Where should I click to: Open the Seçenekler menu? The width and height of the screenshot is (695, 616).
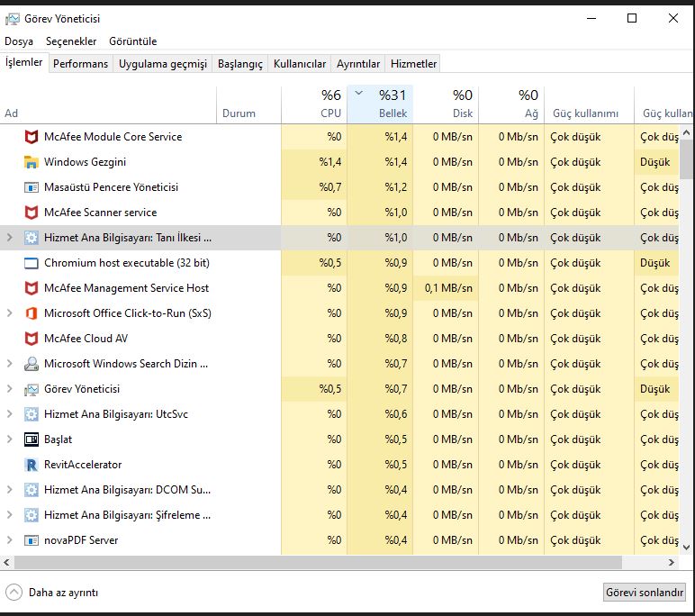pyautogui.click(x=71, y=41)
